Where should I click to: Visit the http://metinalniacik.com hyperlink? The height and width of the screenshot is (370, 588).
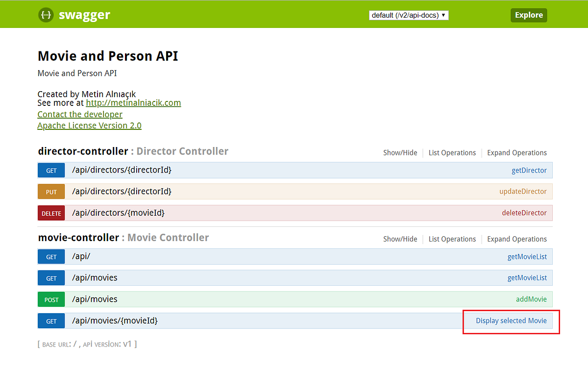pos(133,103)
